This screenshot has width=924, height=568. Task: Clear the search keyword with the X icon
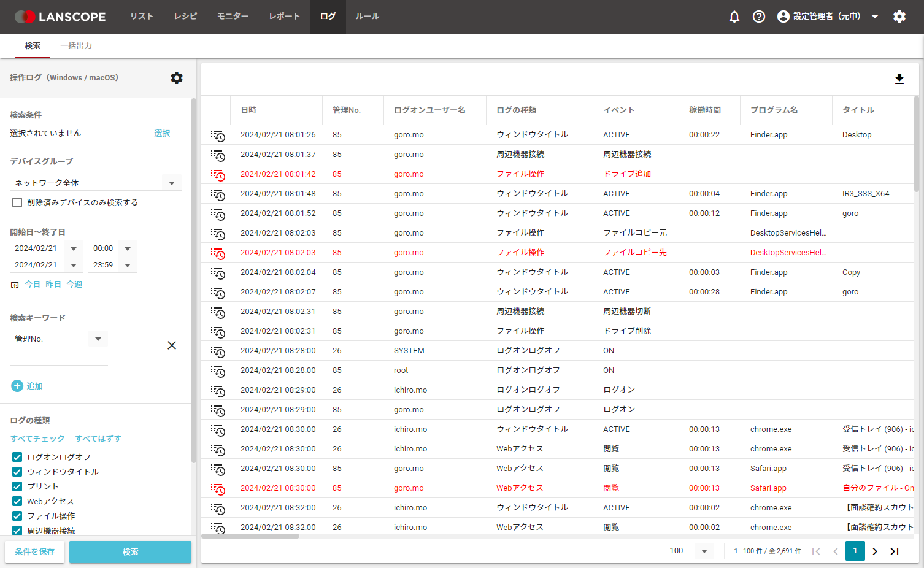(x=172, y=345)
